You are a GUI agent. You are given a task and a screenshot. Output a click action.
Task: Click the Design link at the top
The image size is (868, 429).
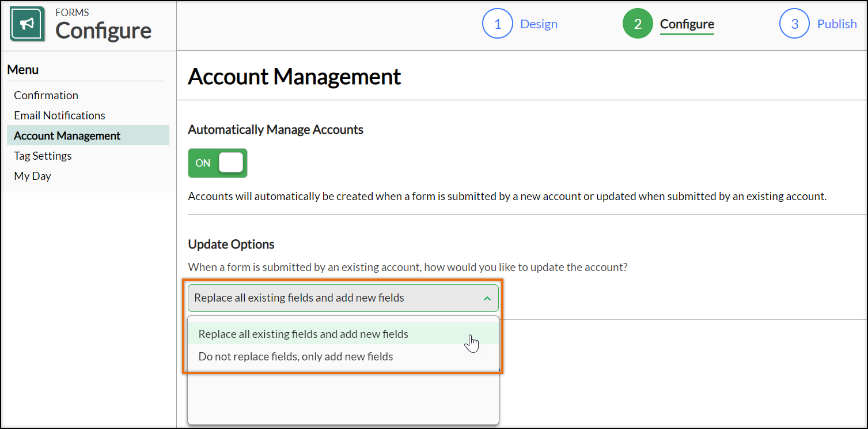pyautogui.click(x=539, y=24)
